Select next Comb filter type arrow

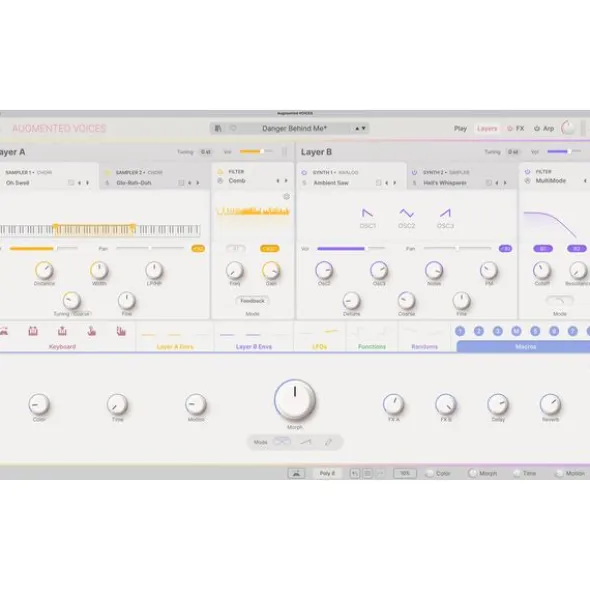pyautogui.click(x=286, y=181)
